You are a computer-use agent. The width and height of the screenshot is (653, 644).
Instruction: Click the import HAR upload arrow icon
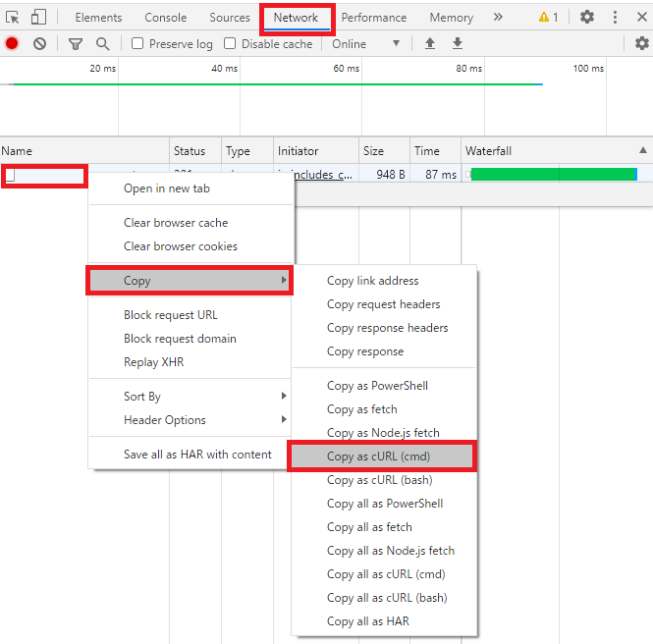(x=430, y=43)
